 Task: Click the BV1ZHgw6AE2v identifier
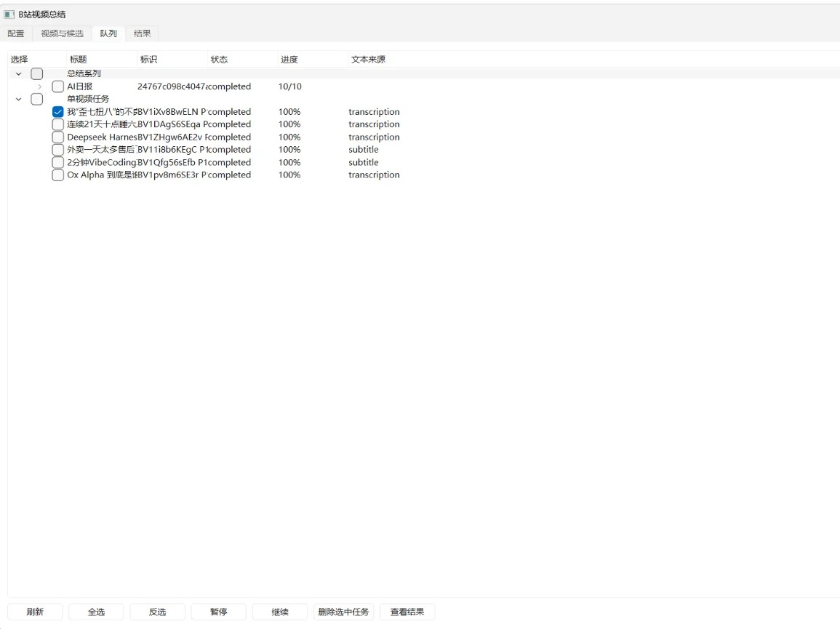pyautogui.click(x=172, y=137)
